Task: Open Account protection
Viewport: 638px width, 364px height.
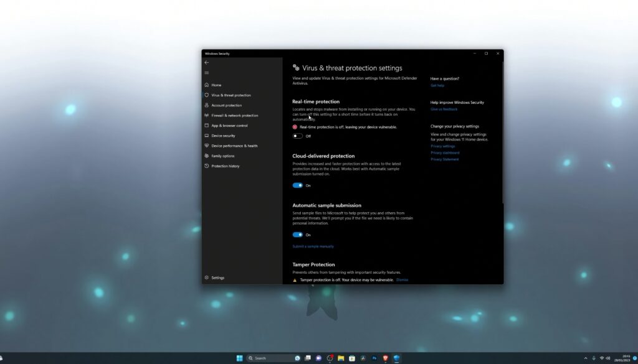Action: point(226,105)
